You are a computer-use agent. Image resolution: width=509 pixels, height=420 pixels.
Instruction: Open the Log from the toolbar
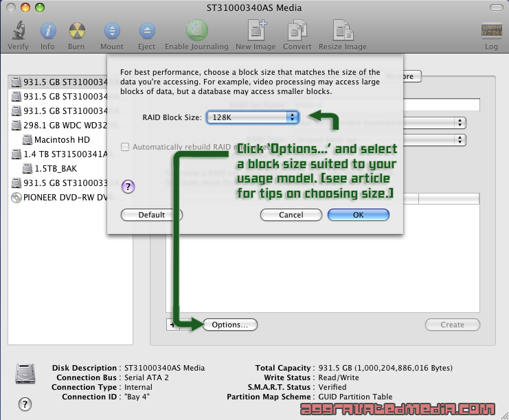pos(491,30)
